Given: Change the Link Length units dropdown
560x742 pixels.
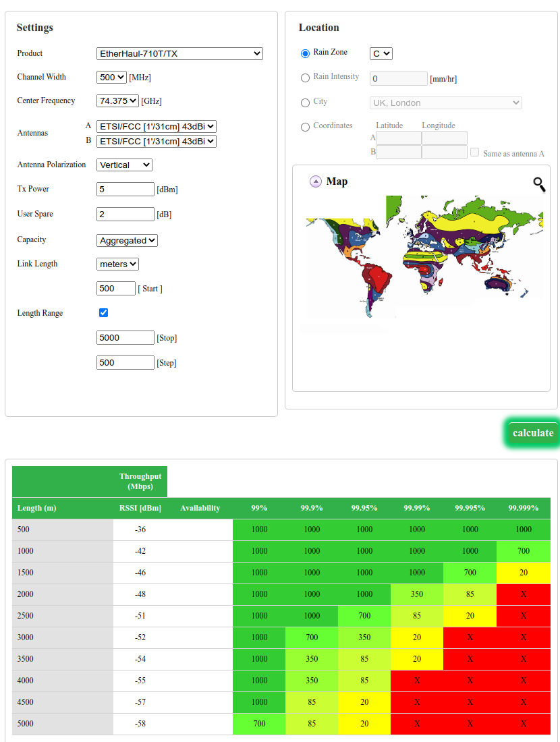Looking at the screenshot, I should [117, 264].
